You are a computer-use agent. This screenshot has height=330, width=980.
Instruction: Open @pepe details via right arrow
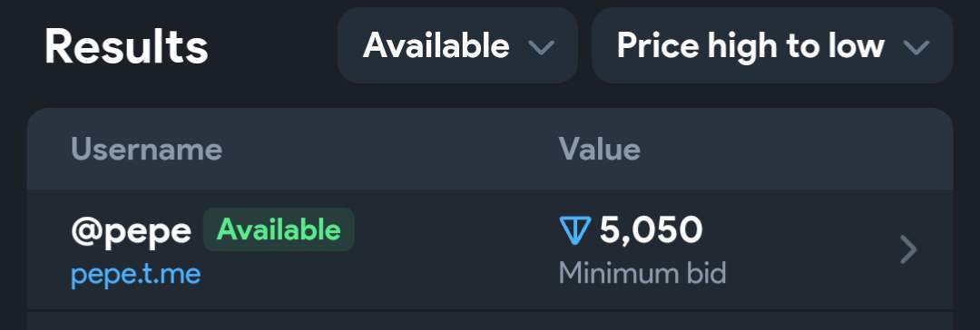(x=908, y=250)
